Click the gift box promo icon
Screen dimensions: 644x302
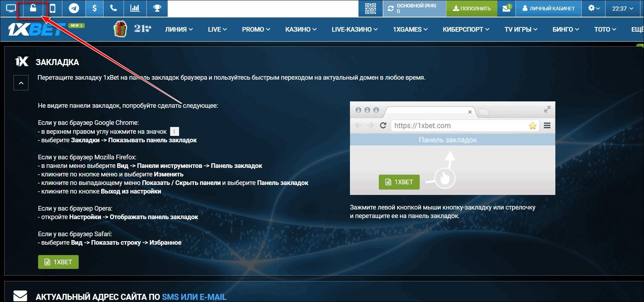pos(120,29)
